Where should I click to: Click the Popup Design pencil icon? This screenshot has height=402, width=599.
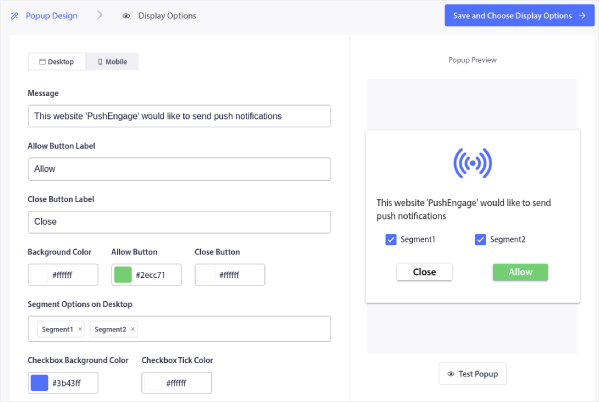15,16
